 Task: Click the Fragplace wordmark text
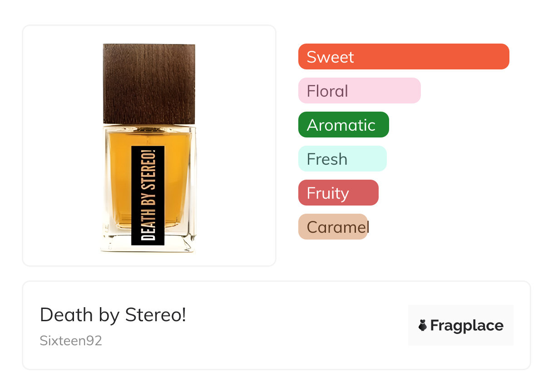click(x=467, y=325)
